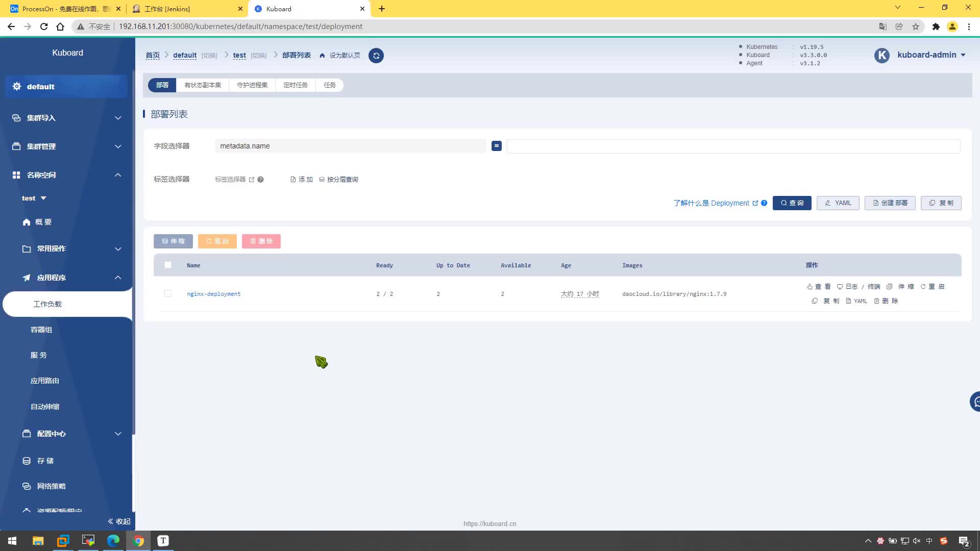Click row-level 复制 for nginx-deployment
This screenshot has width=980, height=551.
click(825, 301)
